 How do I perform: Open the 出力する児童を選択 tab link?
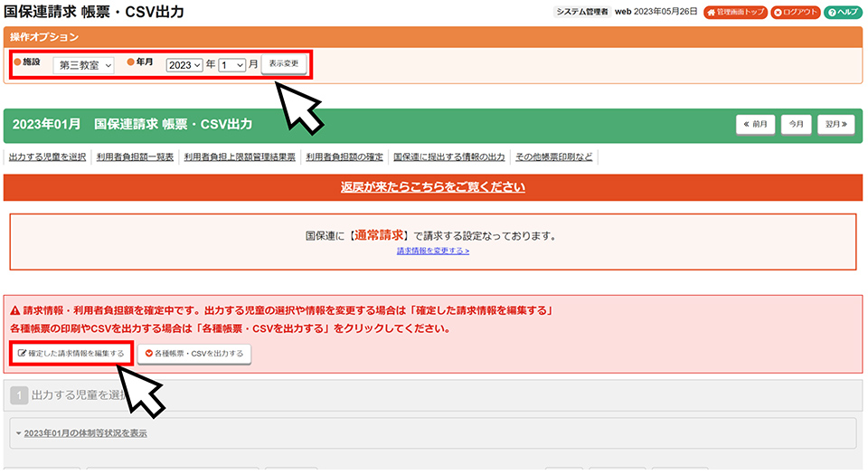tap(47, 157)
